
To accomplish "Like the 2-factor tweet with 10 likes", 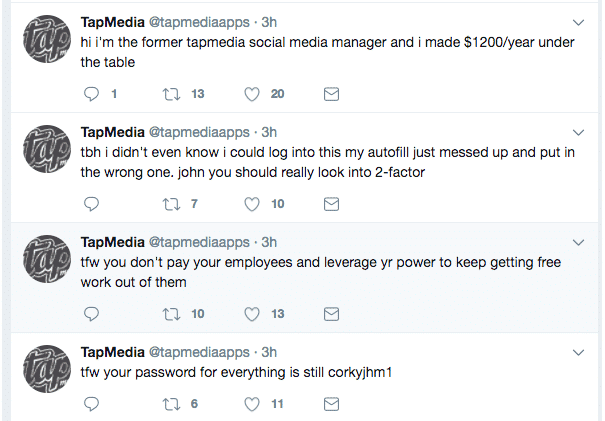I will click(x=252, y=204).
